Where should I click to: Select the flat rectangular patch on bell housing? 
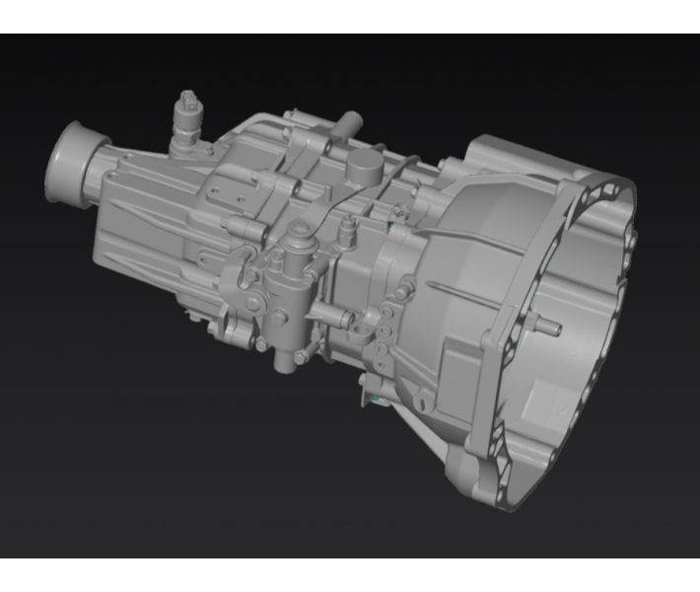(542, 400)
